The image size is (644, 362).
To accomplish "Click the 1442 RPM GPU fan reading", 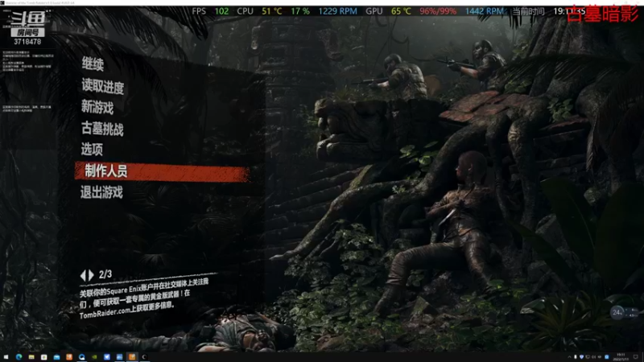I will tap(485, 11).
